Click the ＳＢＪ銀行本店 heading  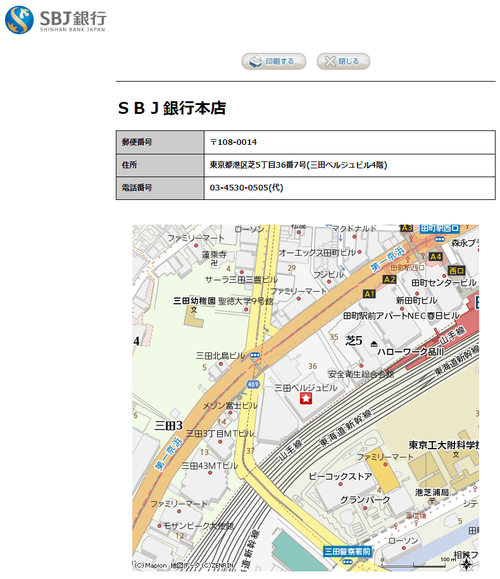[172, 108]
